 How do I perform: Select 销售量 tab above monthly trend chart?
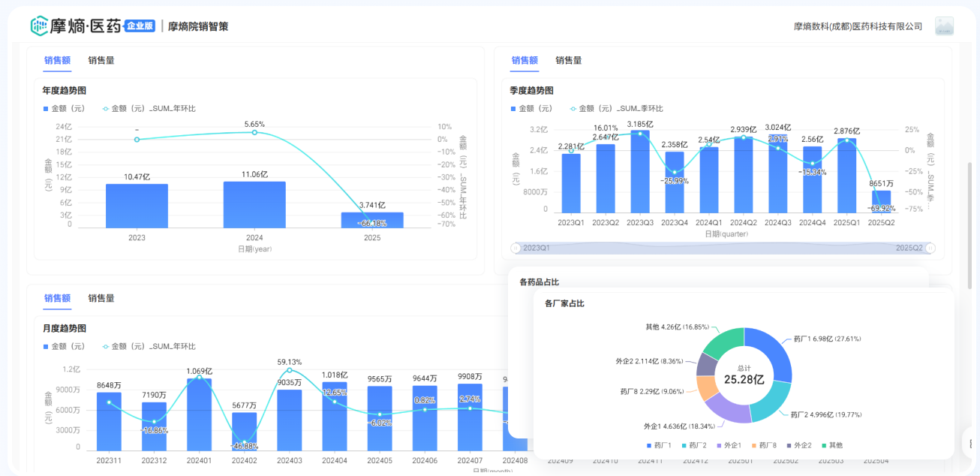[101, 299]
